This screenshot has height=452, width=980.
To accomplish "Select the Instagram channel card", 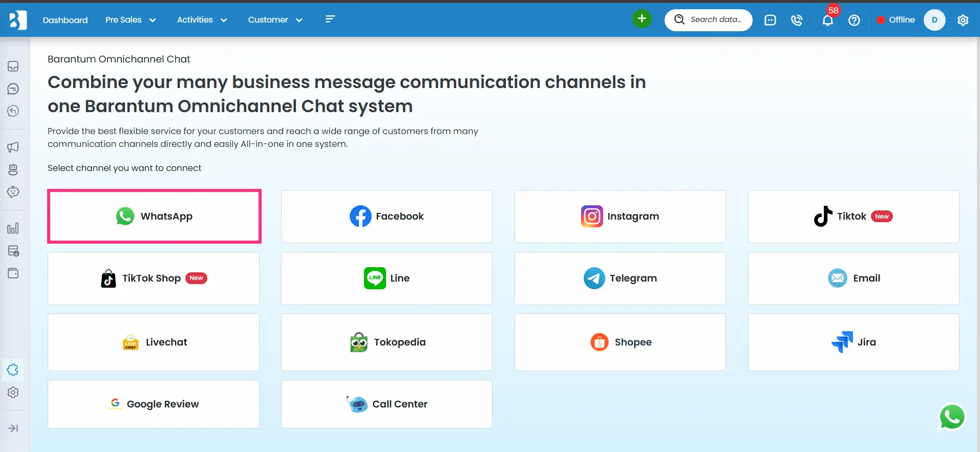I will pos(620,217).
